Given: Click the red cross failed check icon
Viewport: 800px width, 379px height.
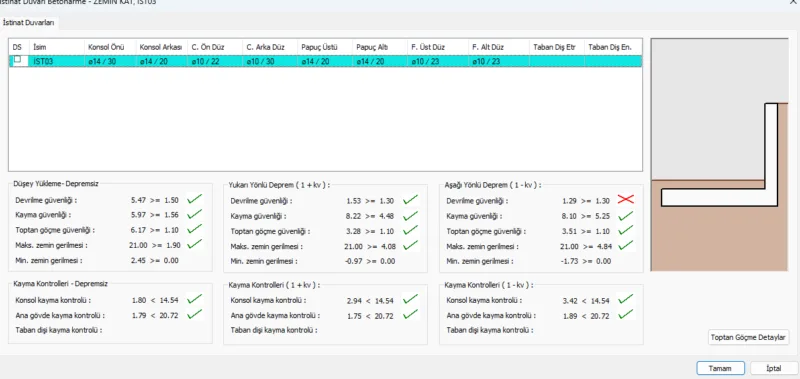Looking at the screenshot, I should (626, 200).
